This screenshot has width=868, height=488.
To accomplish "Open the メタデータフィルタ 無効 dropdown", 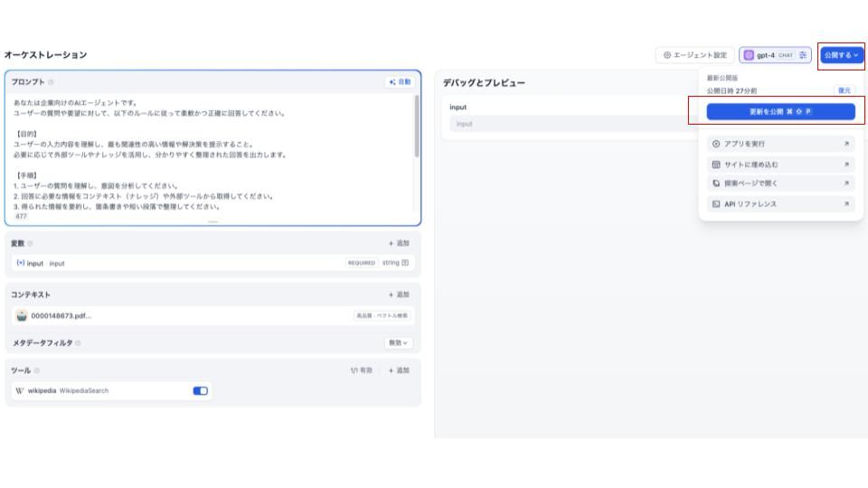I will pyautogui.click(x=398, y=343).
